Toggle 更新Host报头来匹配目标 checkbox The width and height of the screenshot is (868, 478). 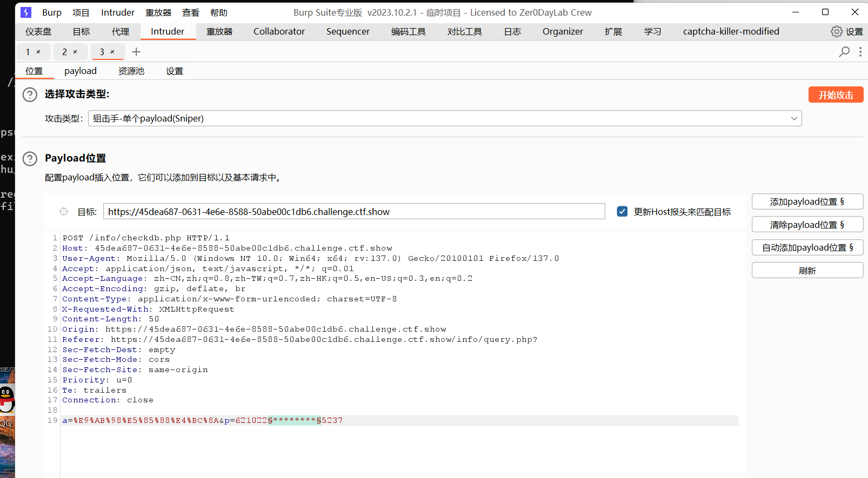click(622, 212)
